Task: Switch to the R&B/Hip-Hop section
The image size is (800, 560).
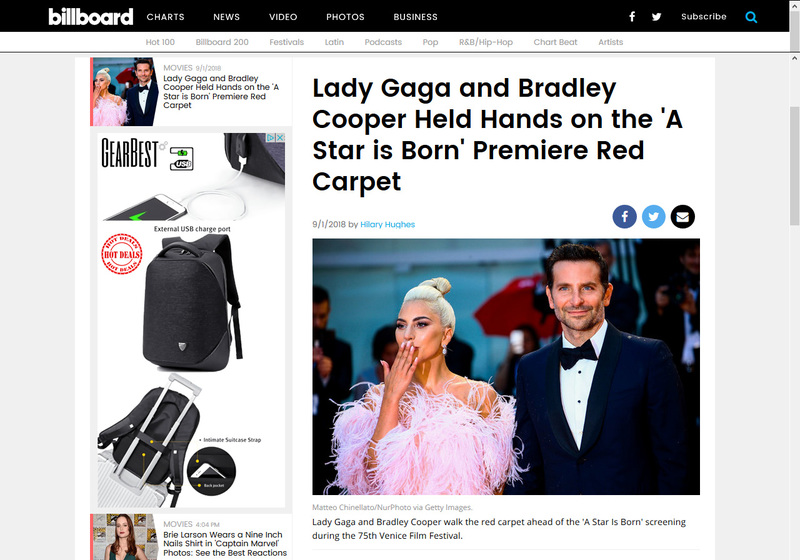Action: (486, 42)
